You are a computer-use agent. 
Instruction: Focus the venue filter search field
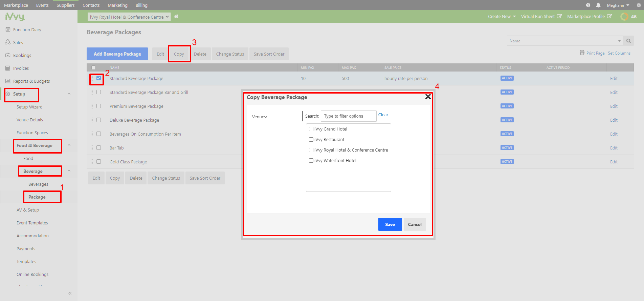349,116
